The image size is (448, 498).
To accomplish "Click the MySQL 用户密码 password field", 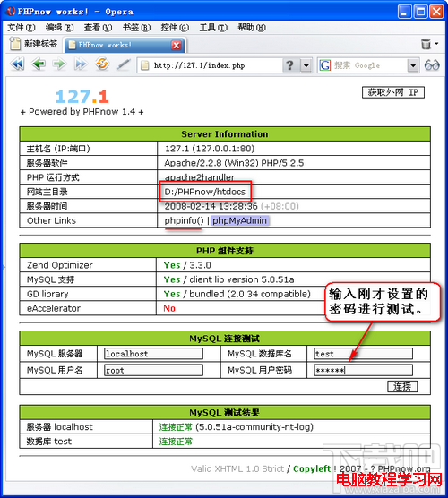I will tap(364, 370).
